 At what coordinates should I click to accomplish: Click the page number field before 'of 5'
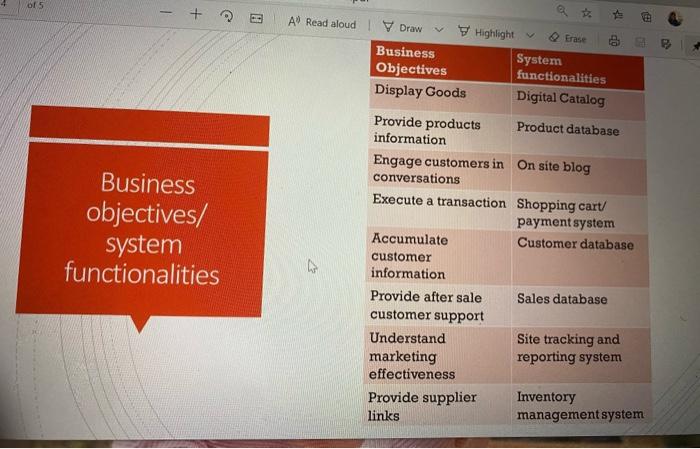point(4,5)
